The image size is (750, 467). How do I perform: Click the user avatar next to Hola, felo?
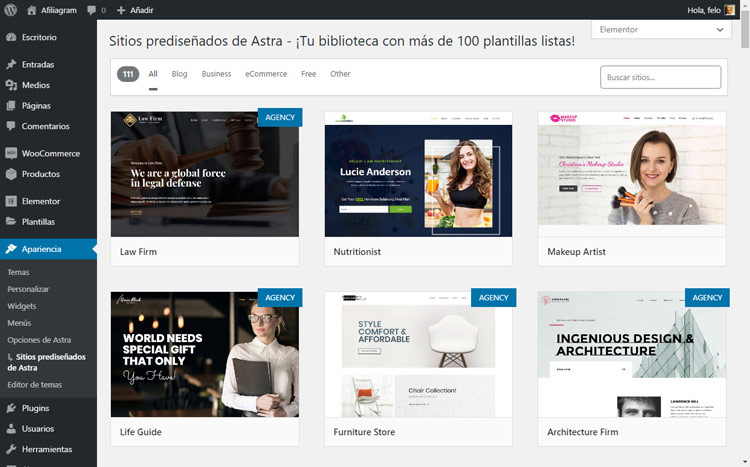[x=730, y=10]
